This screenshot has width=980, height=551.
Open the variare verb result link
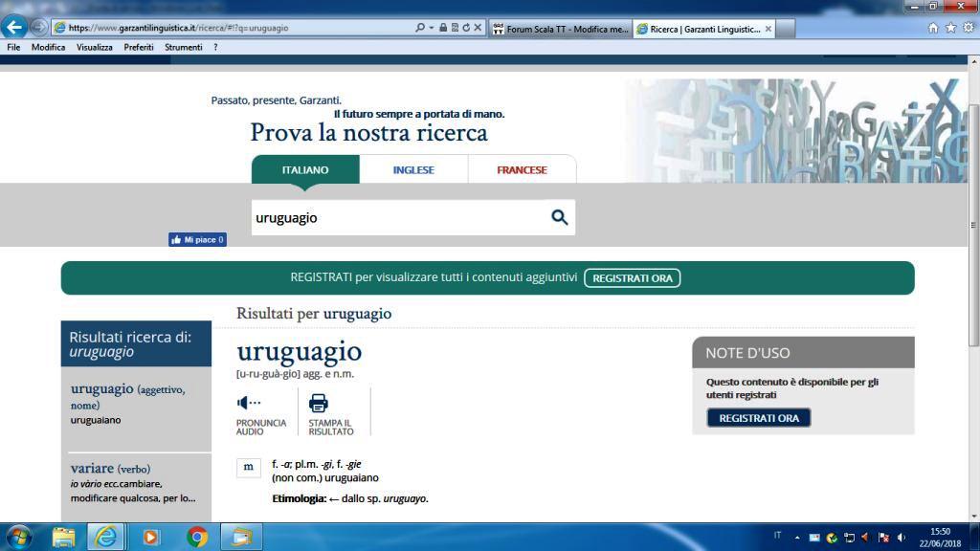pyautogui.click(x=92, y=469)
